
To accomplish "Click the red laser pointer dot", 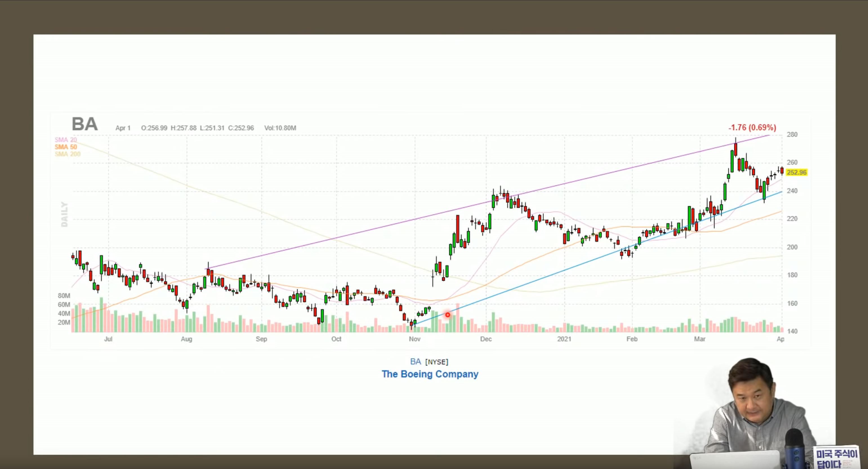I will click(x=447, y=315).
